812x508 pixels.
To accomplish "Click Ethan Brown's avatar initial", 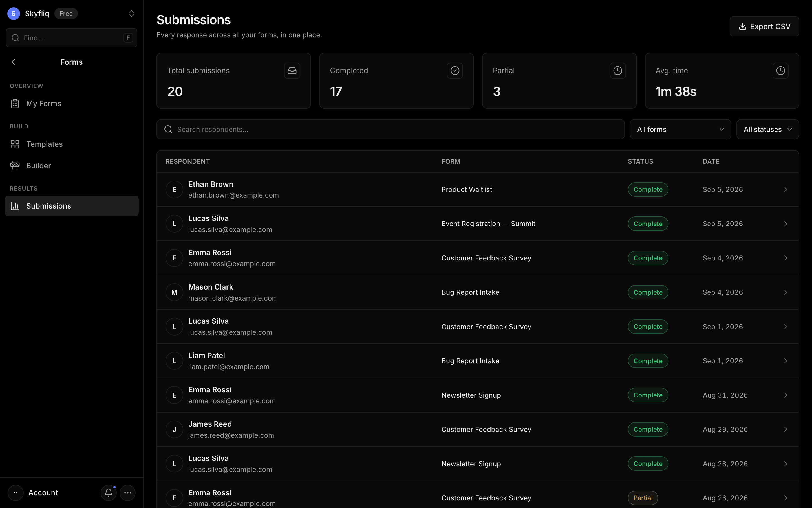I will [174, 189].
